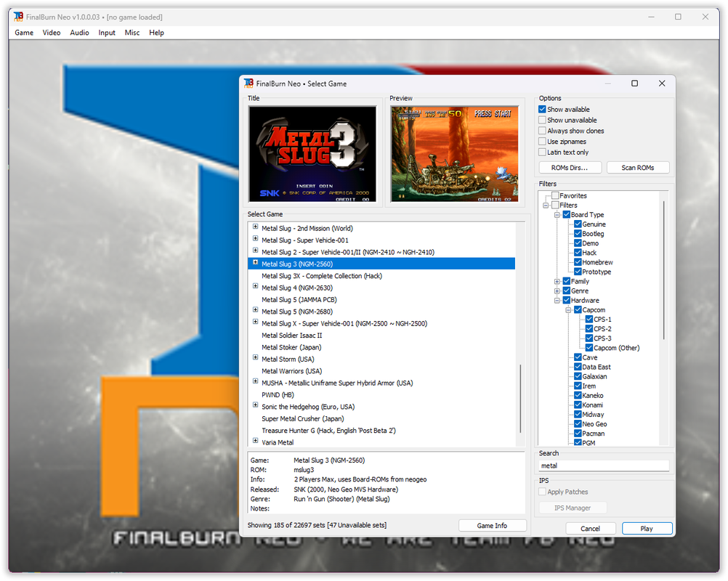Open the Misc menu
The width and height of the screenshot is (728, 581).
coord(132,33)
